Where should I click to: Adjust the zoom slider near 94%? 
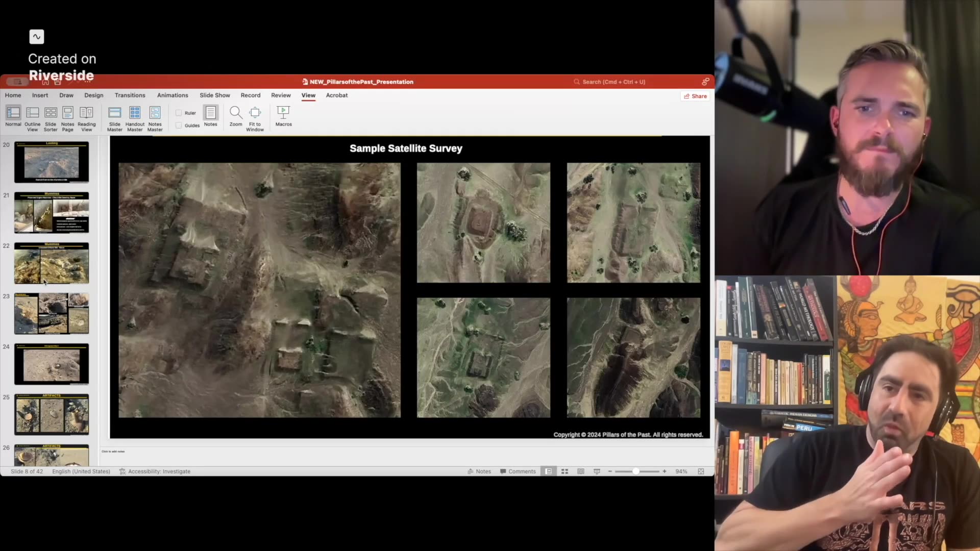[x=637, y=471]
